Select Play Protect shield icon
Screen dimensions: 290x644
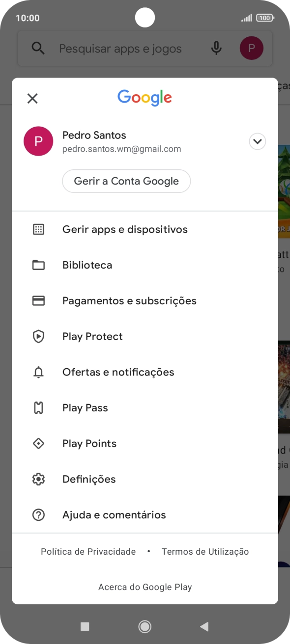click(x=38, y=336)
